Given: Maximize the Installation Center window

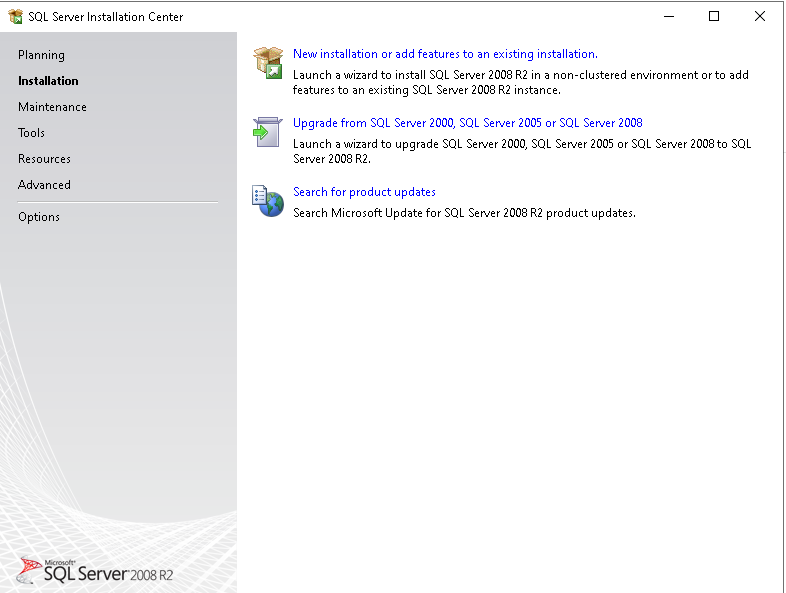Looking at the screenshot, I should tap(714, 17).
